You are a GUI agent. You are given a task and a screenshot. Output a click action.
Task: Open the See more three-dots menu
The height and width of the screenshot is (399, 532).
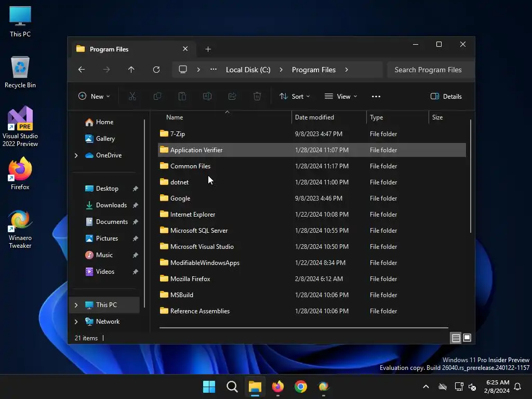click(x=376, y=96)
